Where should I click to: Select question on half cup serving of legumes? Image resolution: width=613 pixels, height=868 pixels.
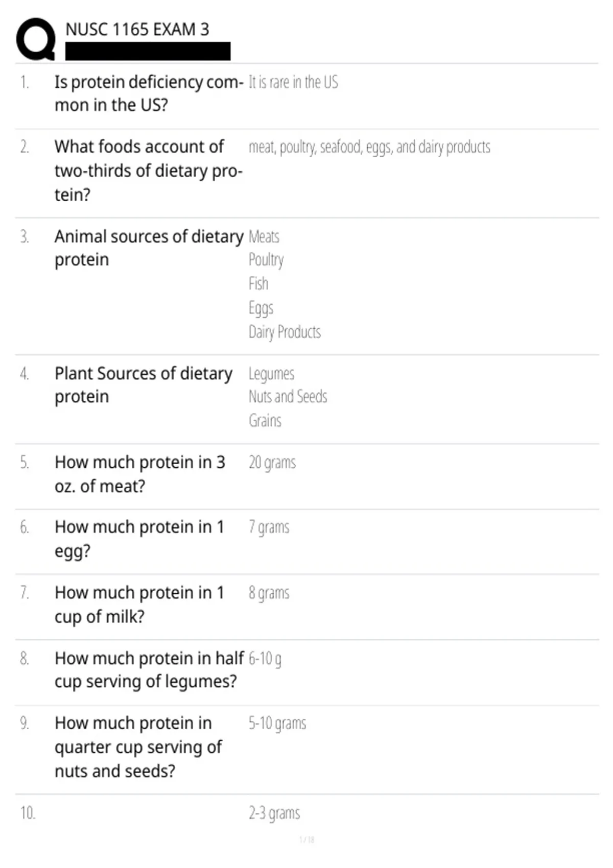(149, 670)
